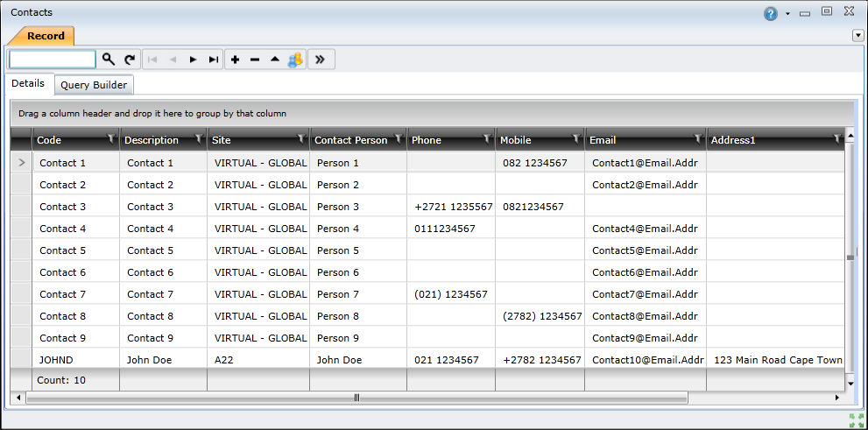Click 'John Doe' Contact Person cell
The height and width of the screenshot is (430, 868).
tap(358, 360)
